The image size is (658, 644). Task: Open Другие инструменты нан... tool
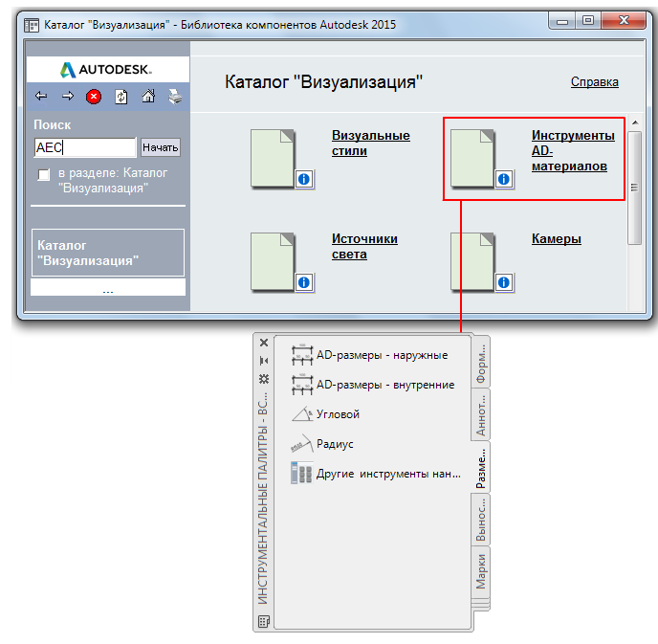pos(377,474)
